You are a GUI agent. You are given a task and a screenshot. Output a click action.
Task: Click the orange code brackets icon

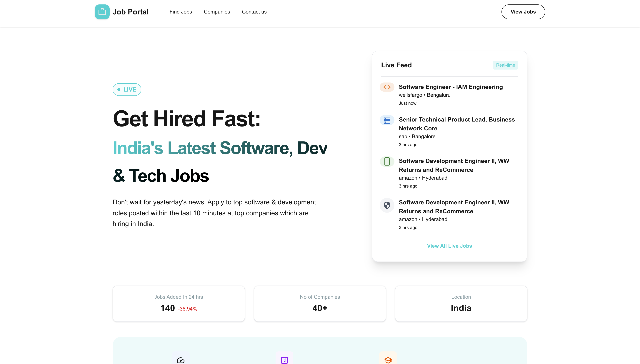[387, 87]
